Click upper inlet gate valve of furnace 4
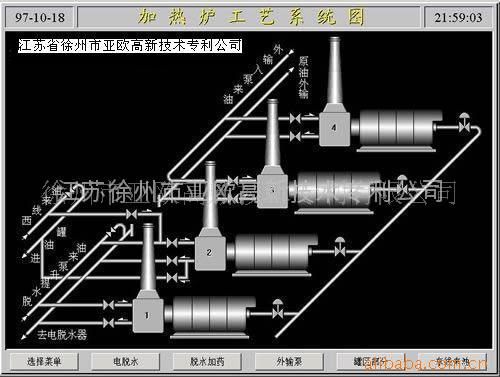500x377 pixels. [295, 118]
